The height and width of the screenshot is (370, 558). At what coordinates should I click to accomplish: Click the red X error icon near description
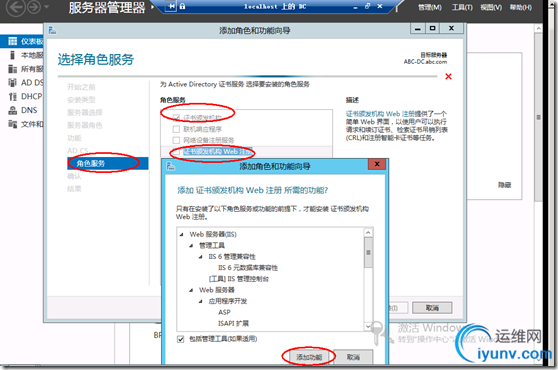click(448, 76)
